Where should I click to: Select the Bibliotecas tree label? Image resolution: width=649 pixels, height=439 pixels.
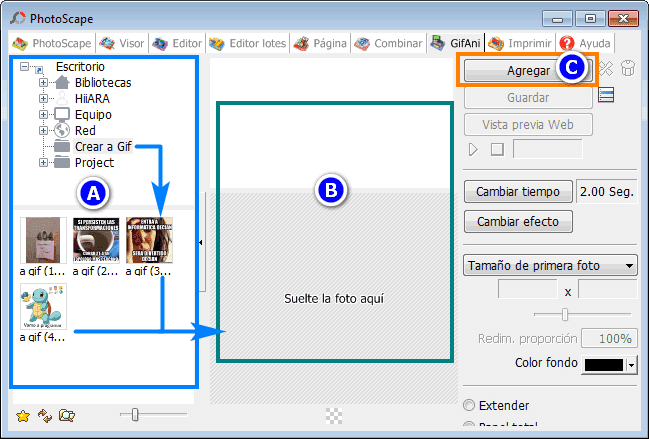(x=103, y=83)
